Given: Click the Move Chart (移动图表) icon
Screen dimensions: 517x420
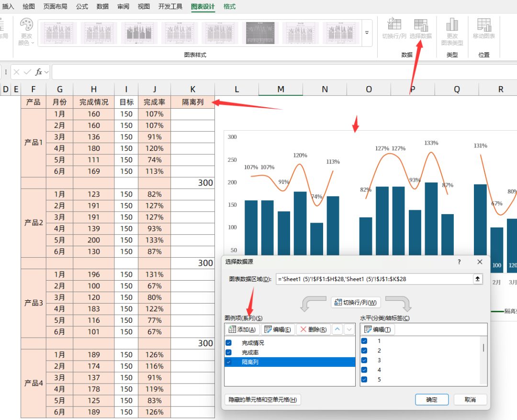Looking at the screenshot, I should pos(484,25).
